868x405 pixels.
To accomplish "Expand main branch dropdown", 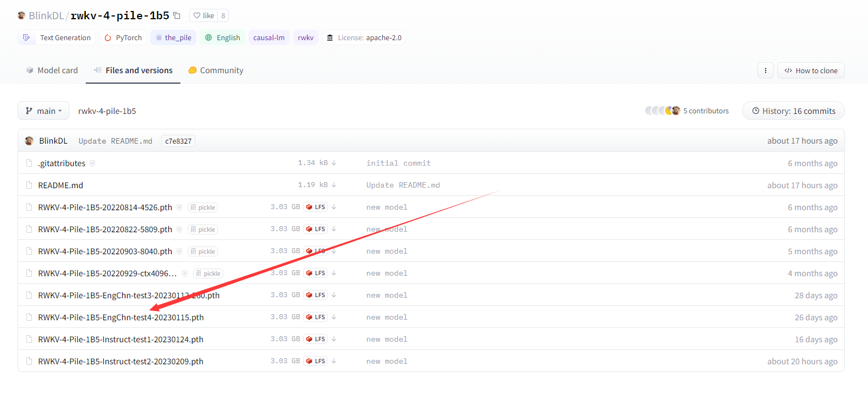I will pyautogui.click(x=43, y=111).
